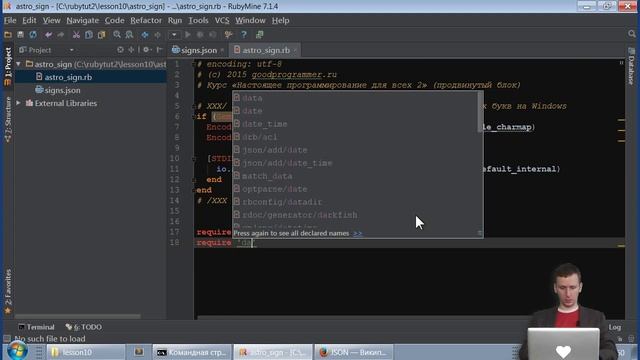Click the Forward navigation arrow icon
Image resolution: width=640 pixels, height=360 pixels.
[158, 35]
